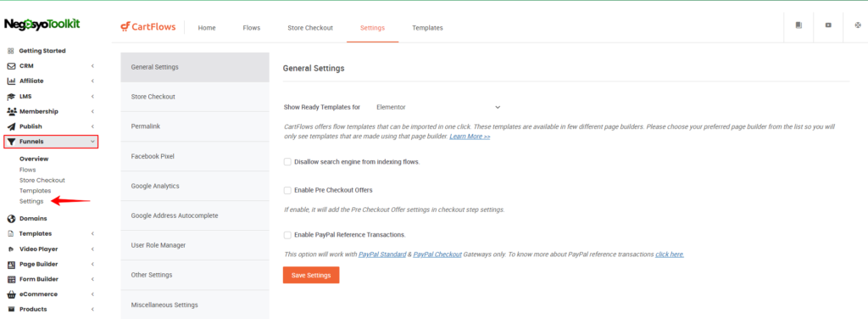Click the Domains globe icon
868x319 pixels.
click(10, 219)
